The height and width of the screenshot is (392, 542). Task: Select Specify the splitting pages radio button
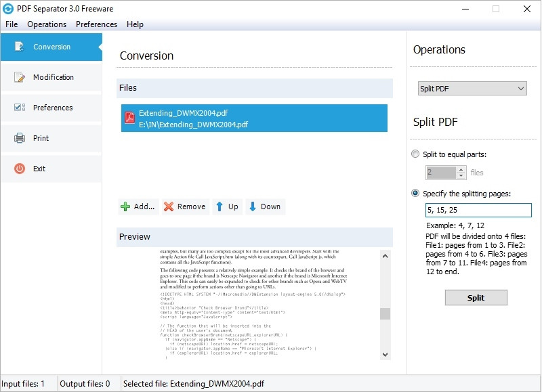(x=415, y=193)
